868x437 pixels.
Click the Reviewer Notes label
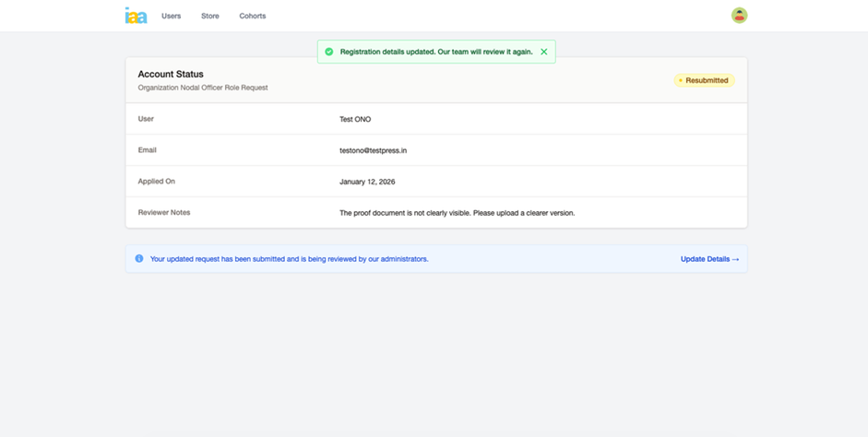(x=164, y=212)
